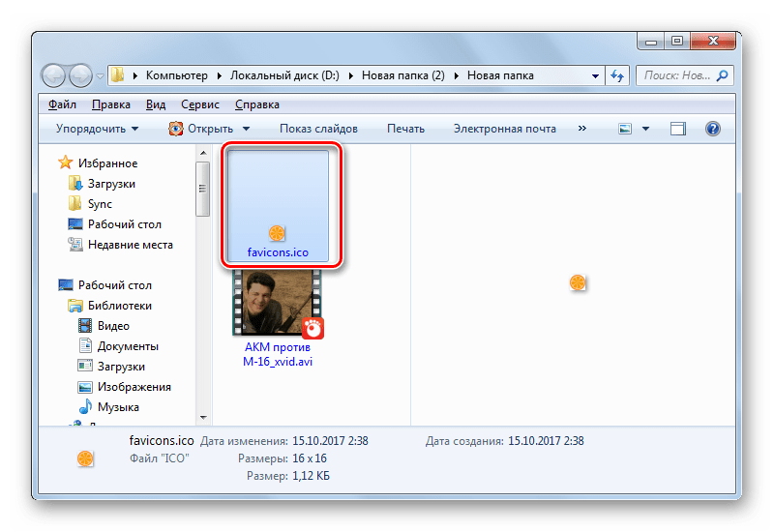Viewport: 774px width, 532px height.
Task: Click the orange preview image in the preview pane
Action: 577,282
